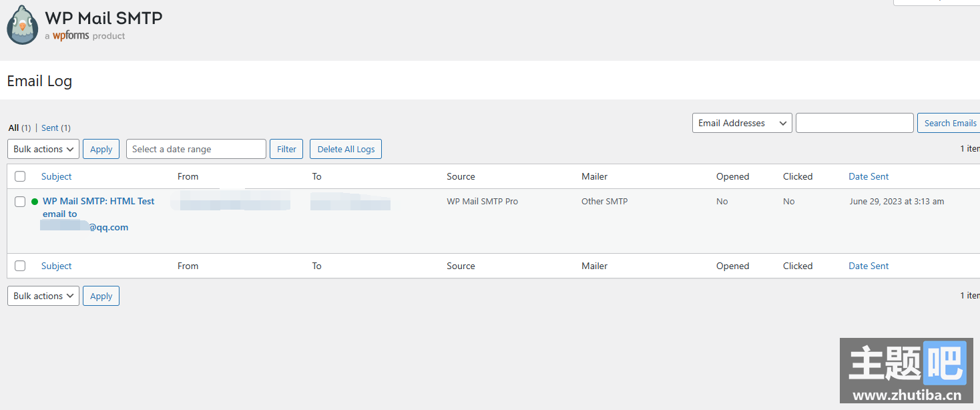Click the No value under Clicked column
980x410 pixels.
788,201
